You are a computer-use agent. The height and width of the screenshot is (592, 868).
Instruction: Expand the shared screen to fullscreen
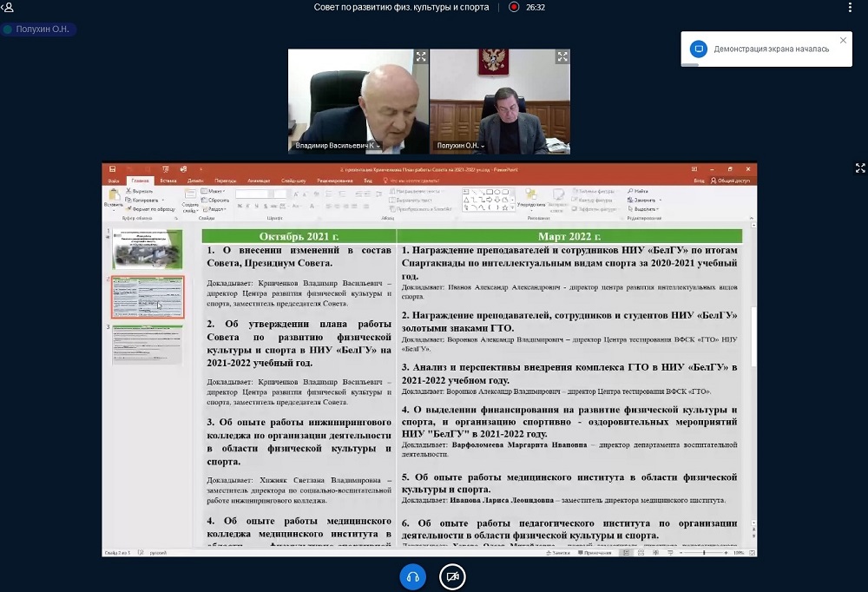[x=860, y=168]
